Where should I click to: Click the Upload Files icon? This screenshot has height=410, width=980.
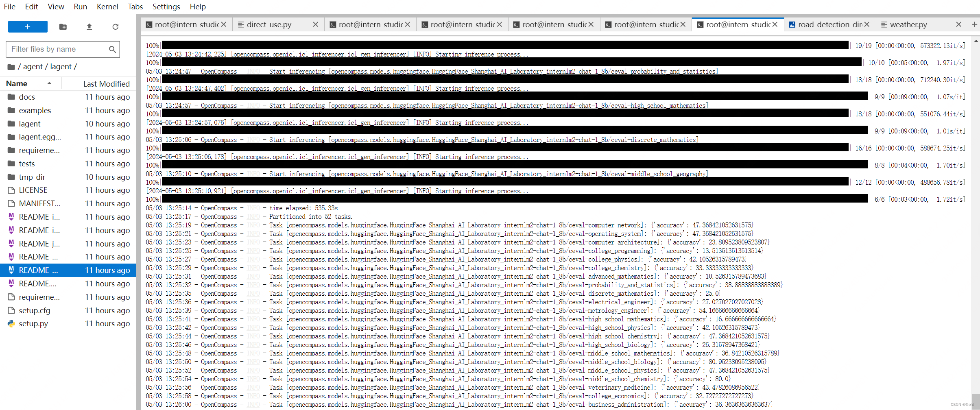[89, 27]
